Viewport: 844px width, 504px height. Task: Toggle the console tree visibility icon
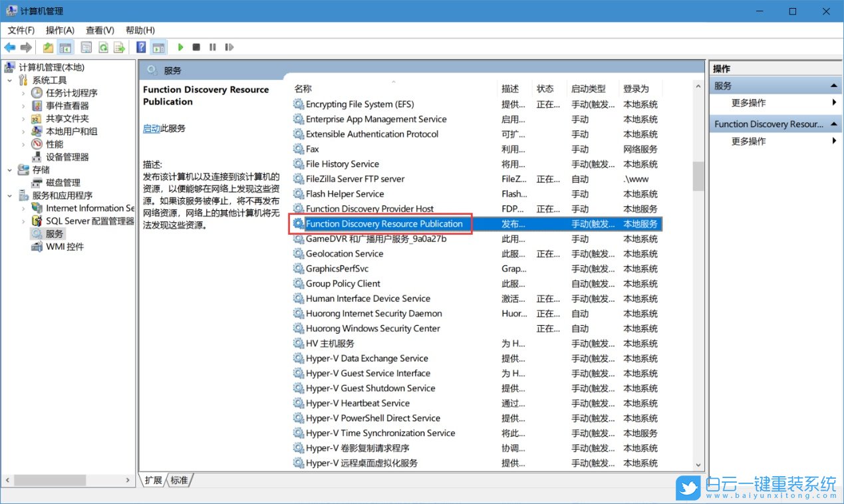(x=64, y=47)
